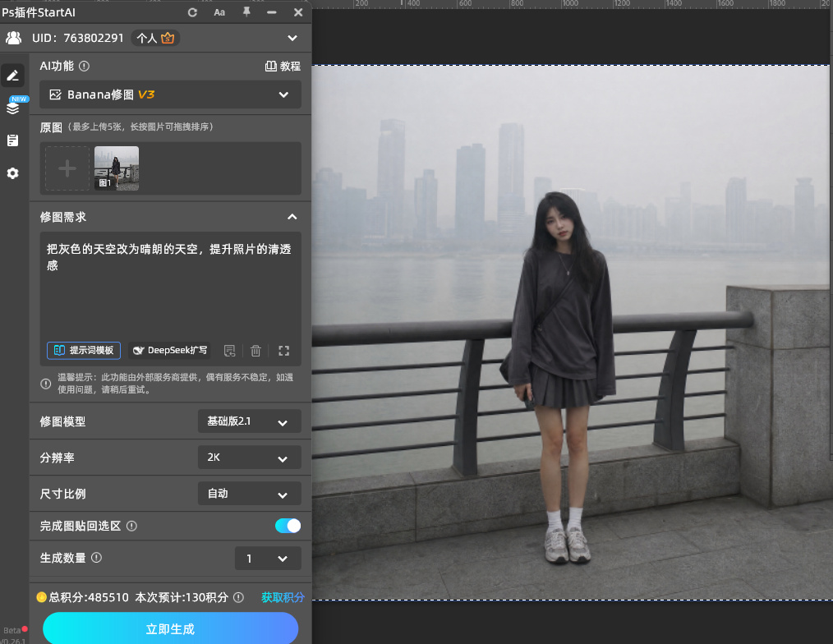Click info icon next to 完成图贴回选区

pyautogui.click(x=131, y=526)
